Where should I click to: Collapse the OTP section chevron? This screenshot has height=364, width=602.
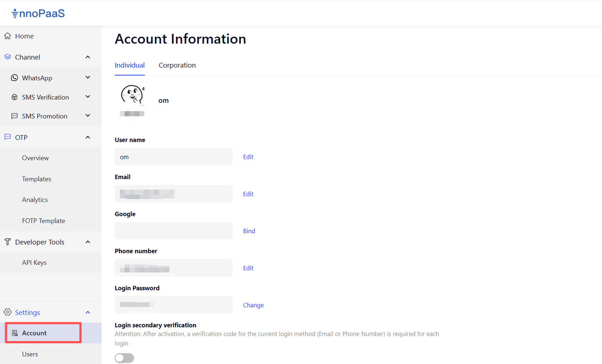[87, 137]
